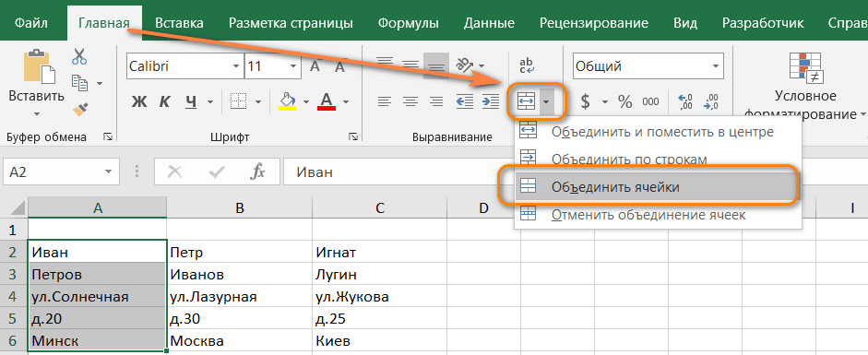
Task: Align text to middle icon
Action: click(x=410, y=65)
